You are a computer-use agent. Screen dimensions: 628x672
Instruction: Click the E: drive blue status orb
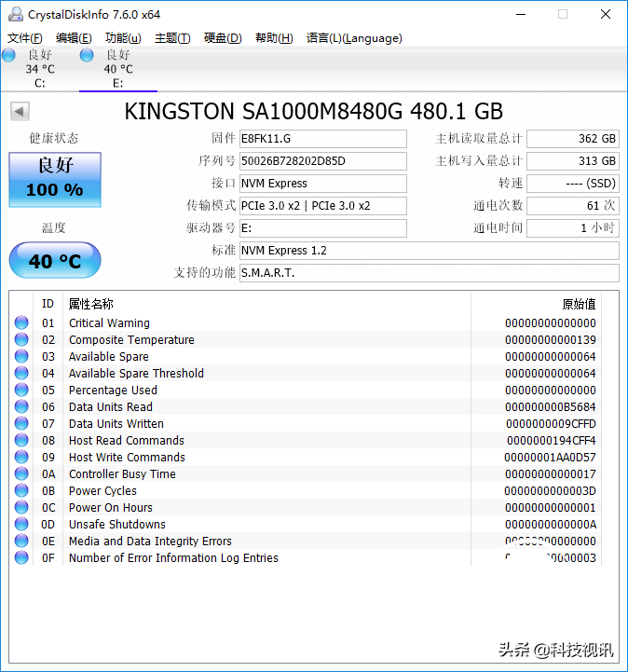click(x=87, y=55)
